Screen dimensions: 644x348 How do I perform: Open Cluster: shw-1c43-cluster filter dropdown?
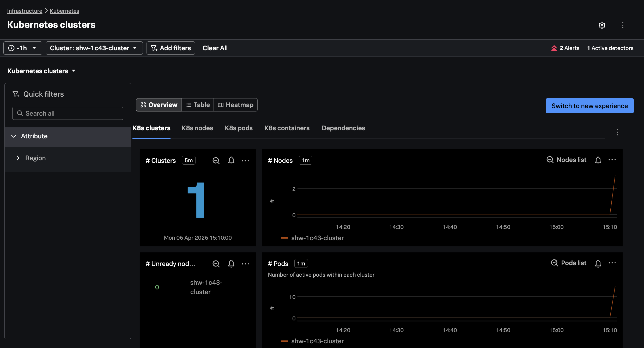coord(94,48)
